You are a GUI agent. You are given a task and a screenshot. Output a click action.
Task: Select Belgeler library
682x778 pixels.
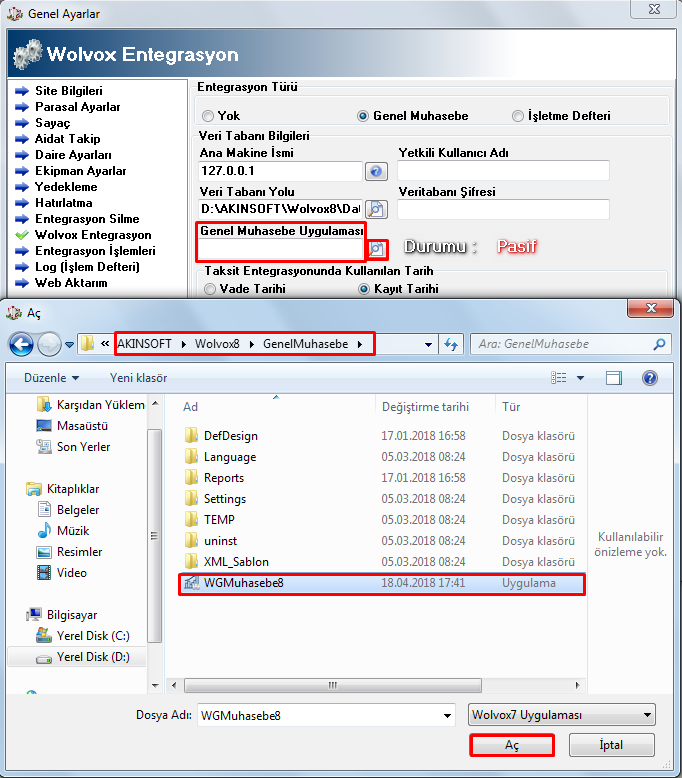(68, 510)
